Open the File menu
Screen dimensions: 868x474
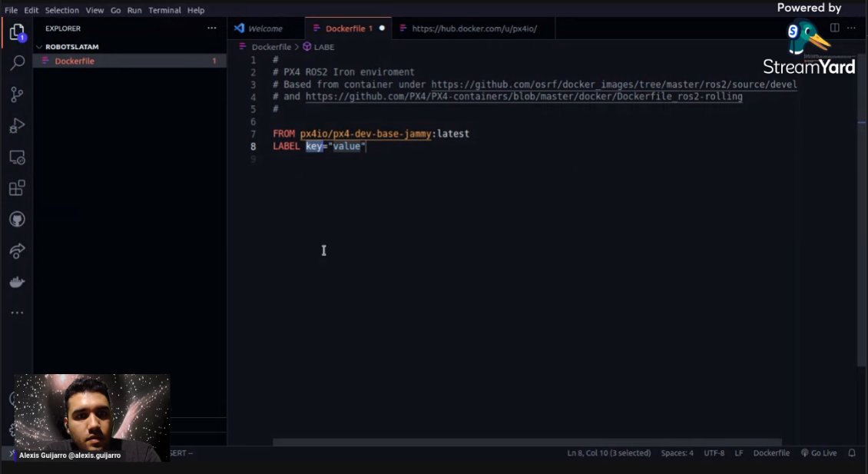tap(11, 10)
